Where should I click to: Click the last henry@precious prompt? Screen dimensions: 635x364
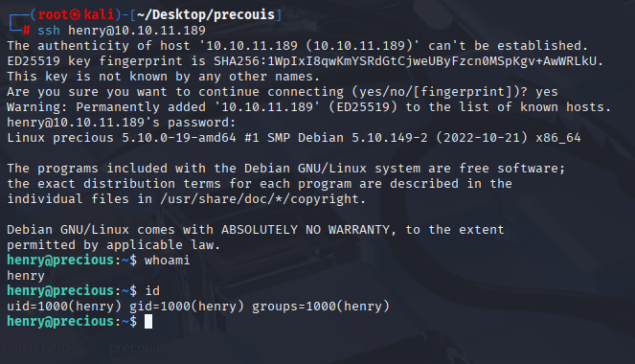pyautogui.click(x=60, y=322)
